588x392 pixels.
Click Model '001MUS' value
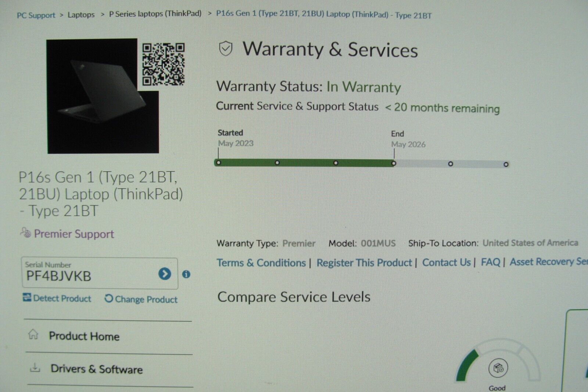point(378,243)
